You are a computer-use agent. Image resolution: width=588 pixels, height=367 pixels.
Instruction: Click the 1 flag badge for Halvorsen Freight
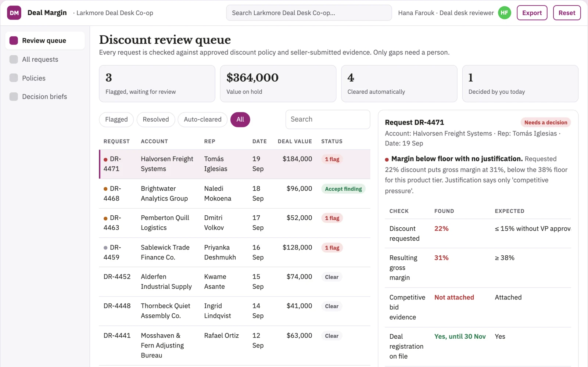pos(332,159)
